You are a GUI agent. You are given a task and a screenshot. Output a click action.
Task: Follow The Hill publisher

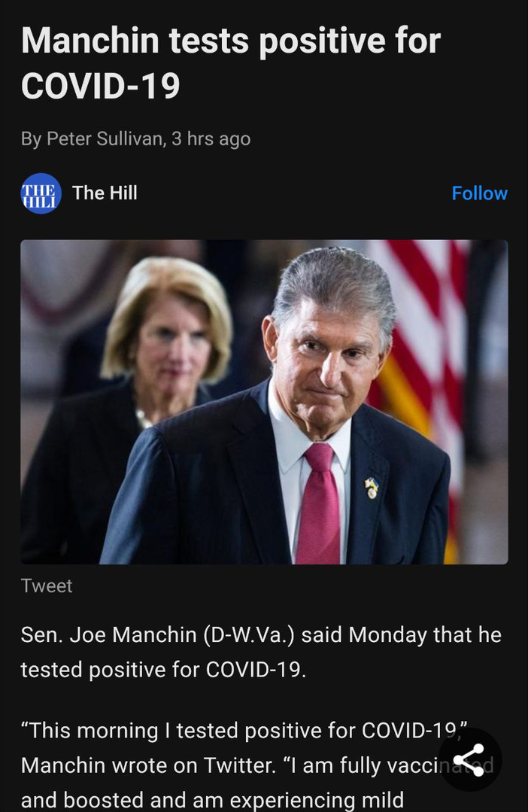[479, 193]
